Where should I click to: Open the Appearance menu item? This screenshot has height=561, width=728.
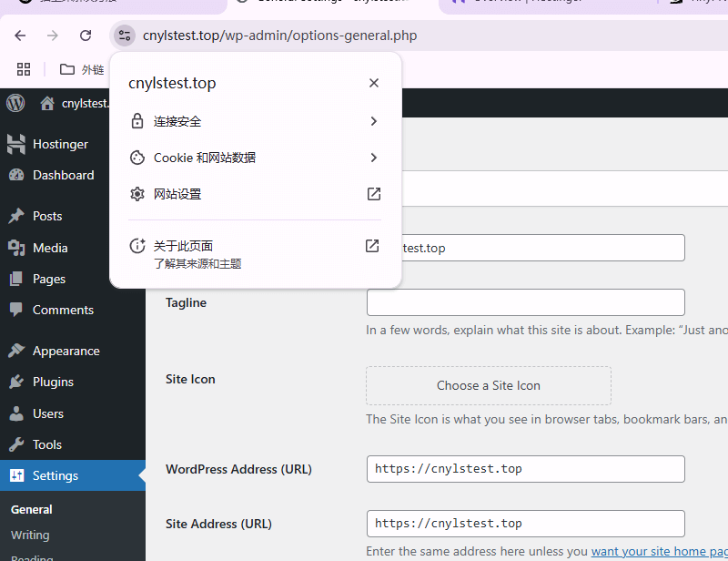point(66,351)
